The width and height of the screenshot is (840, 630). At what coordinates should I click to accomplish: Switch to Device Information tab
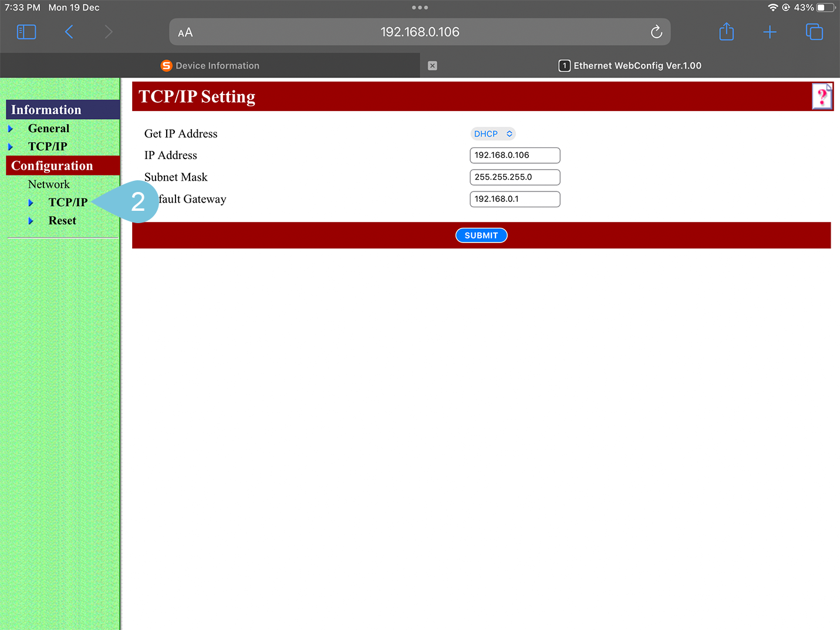click(x=210, y=66)
